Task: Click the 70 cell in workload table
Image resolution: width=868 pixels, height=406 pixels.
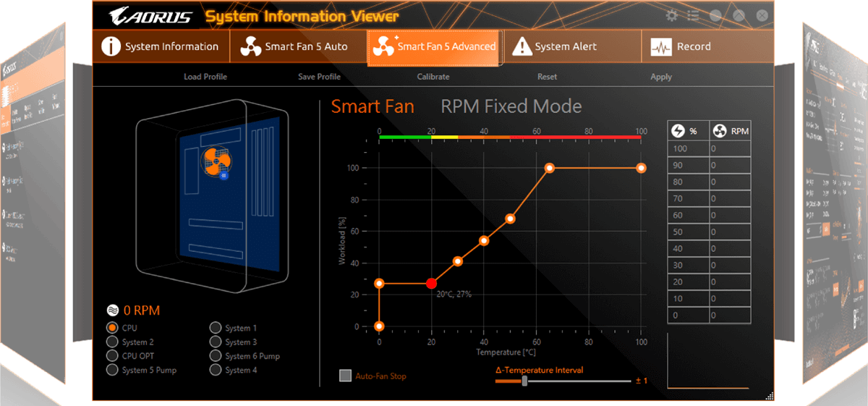Action: [x=688, y=199]
